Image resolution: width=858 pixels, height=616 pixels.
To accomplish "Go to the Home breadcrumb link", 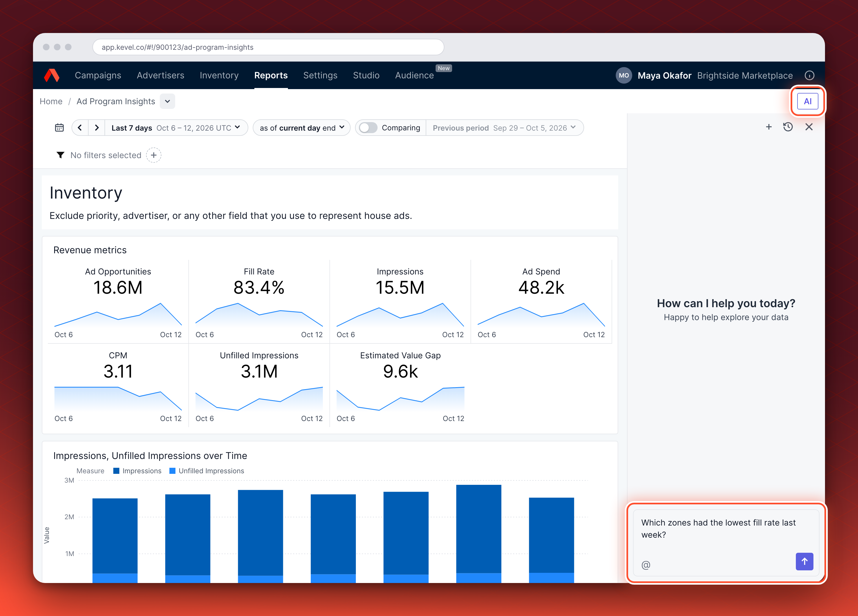I will (51, 101).
